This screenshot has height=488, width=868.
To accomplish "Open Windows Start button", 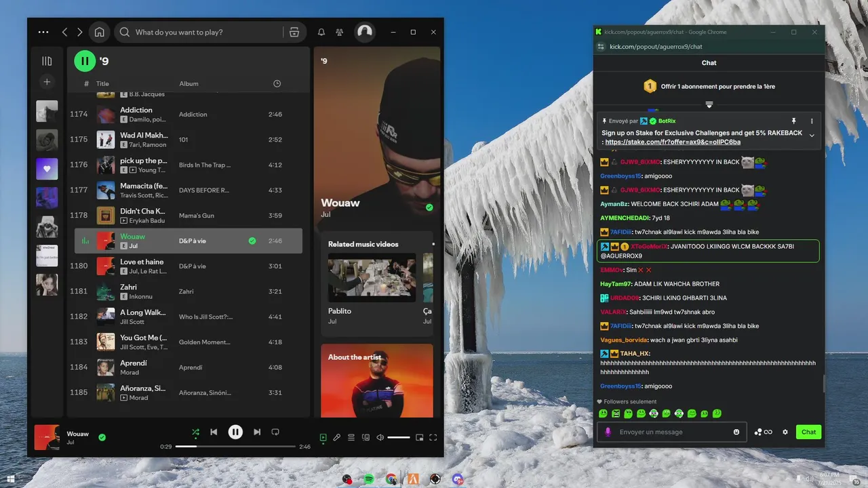I will click(11, 479).
